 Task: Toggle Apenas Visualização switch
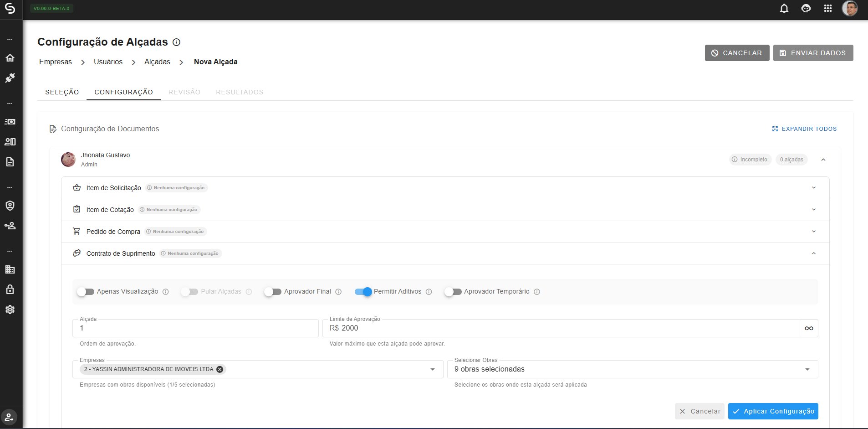coord(85,292)
